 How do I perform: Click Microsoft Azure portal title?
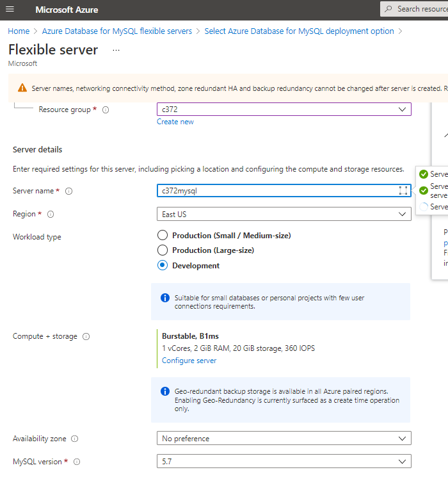tap(67, 10)
